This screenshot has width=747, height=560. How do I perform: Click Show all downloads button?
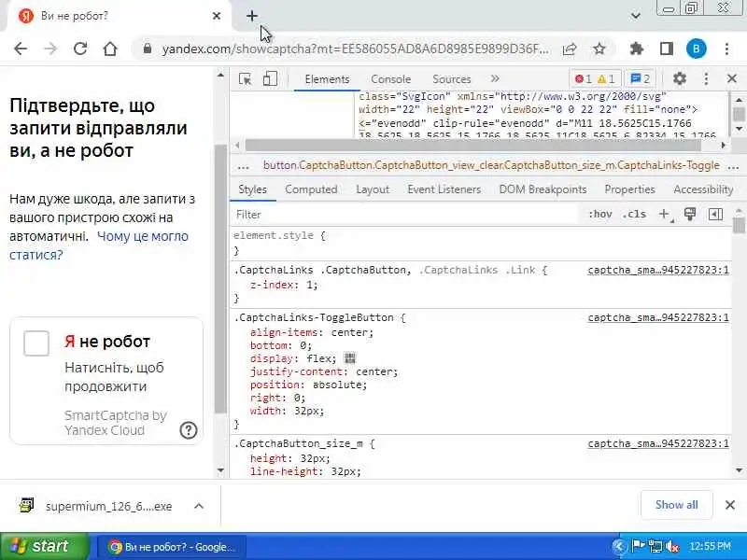coord(676,505)
